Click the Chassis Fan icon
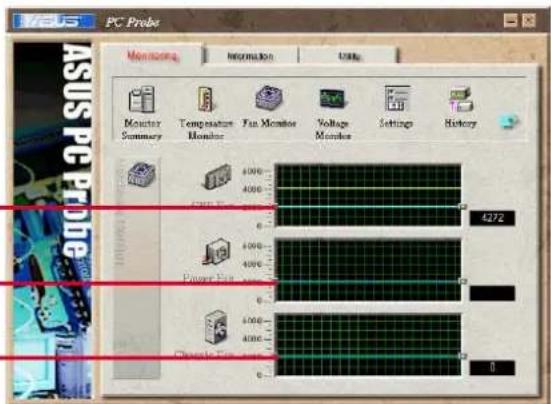Image resolution: width=551 pixels, height=404 pixels. 216,327
